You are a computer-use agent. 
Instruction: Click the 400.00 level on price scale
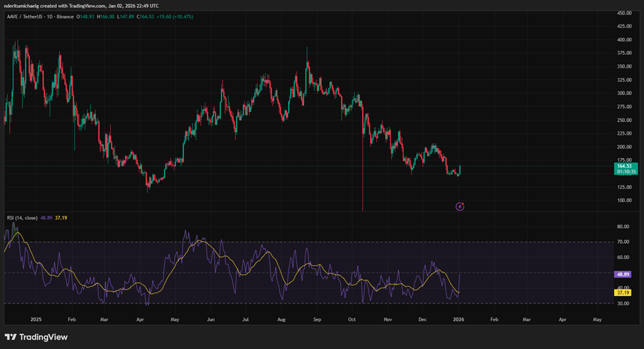click(624, 40)
